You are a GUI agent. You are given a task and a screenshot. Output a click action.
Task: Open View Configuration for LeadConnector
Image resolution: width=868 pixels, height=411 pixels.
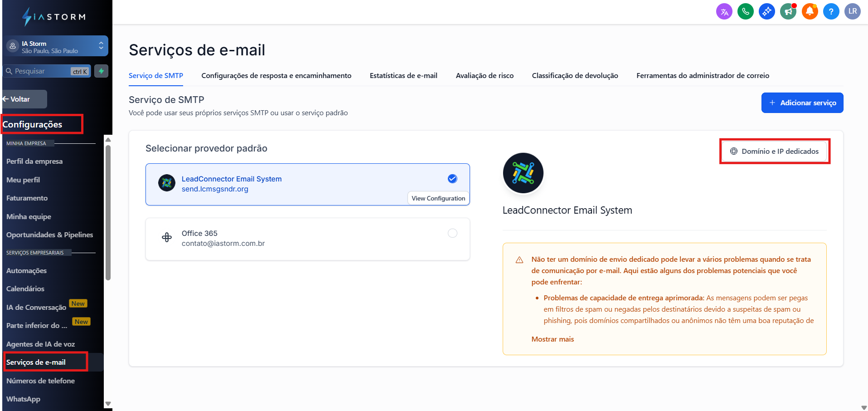438,199
